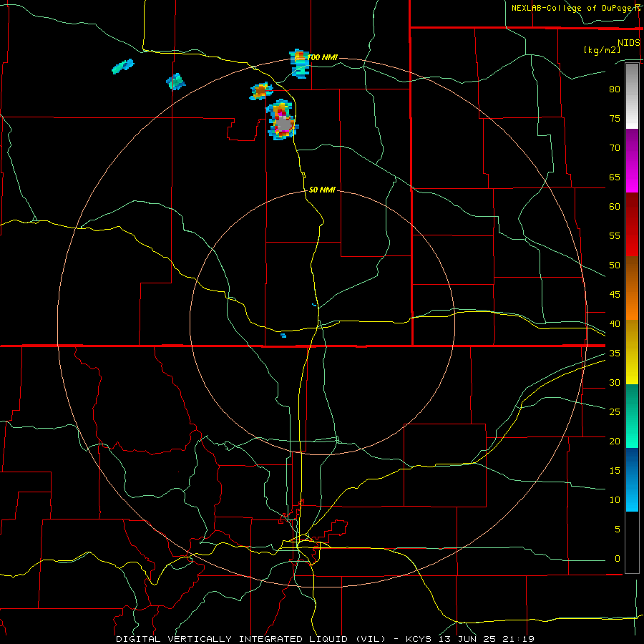644x644 pixels.
Task: Click the orange-core storm cell northwest of largest cell
Action: point(261,91)
